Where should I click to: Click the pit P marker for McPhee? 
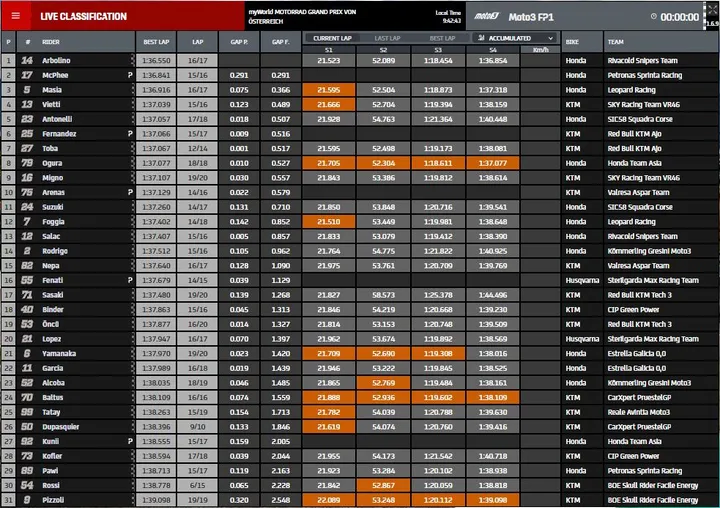[130, 75]
